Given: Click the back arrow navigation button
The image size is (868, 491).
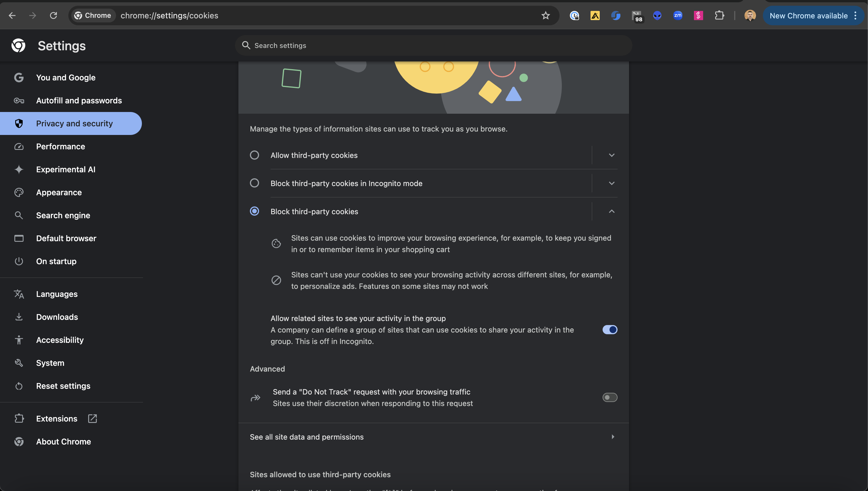Looking at the screenshot, I should point(12,16).
